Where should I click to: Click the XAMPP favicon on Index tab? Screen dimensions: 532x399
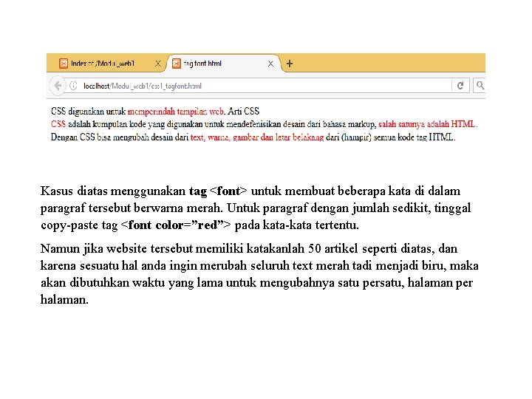[64, 64]
